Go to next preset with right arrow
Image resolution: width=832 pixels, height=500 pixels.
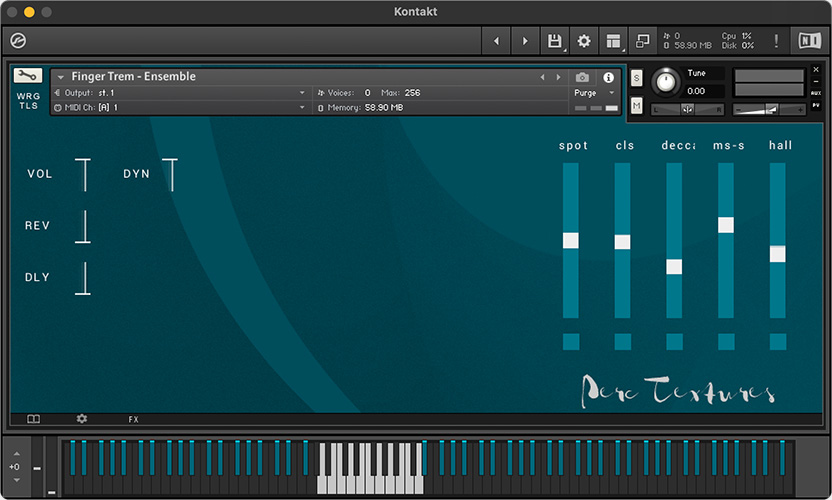pos(525,41)
